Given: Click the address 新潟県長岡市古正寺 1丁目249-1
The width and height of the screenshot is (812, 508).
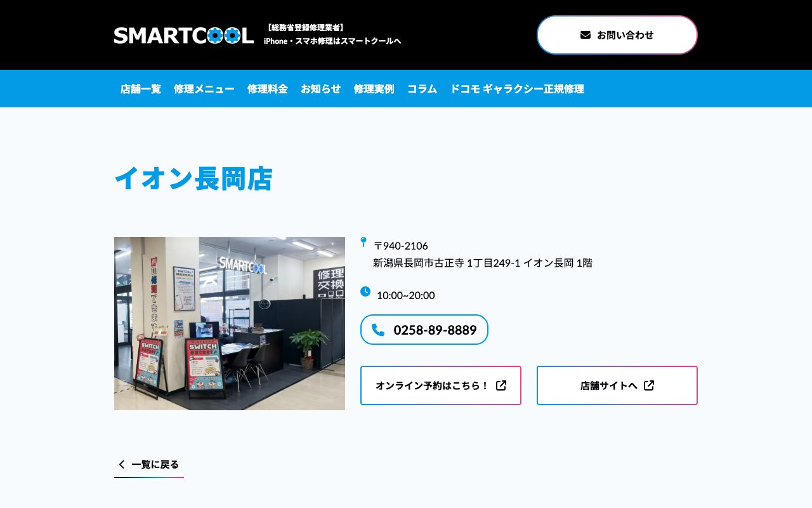Looking at the screenshot, I should tap(447, 263).
